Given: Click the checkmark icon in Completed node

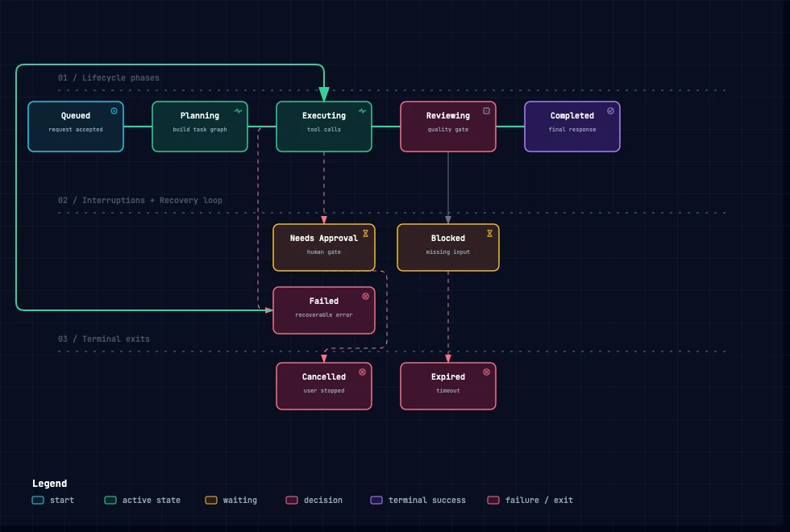Looking at the screenshot, I should tap(610, 111).
